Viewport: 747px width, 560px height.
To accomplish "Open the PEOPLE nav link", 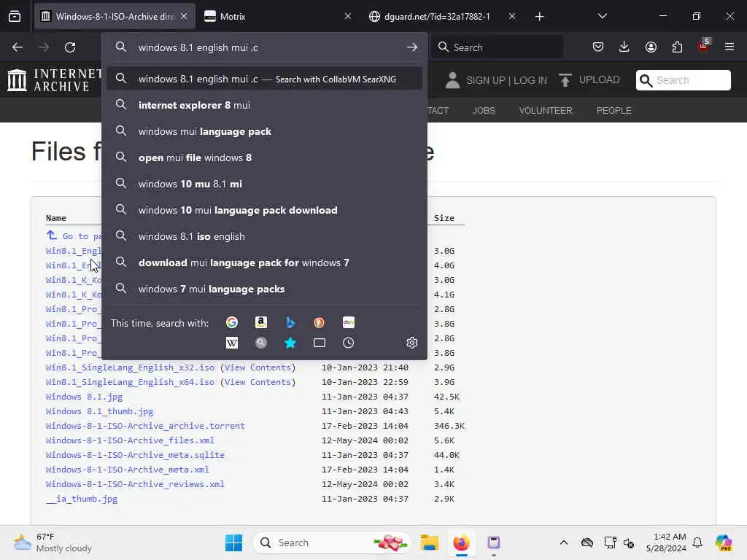I will (x=614, y=111).
